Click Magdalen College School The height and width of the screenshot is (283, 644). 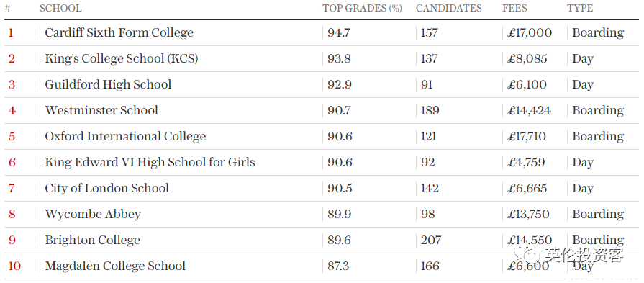(x=115, y=266)
